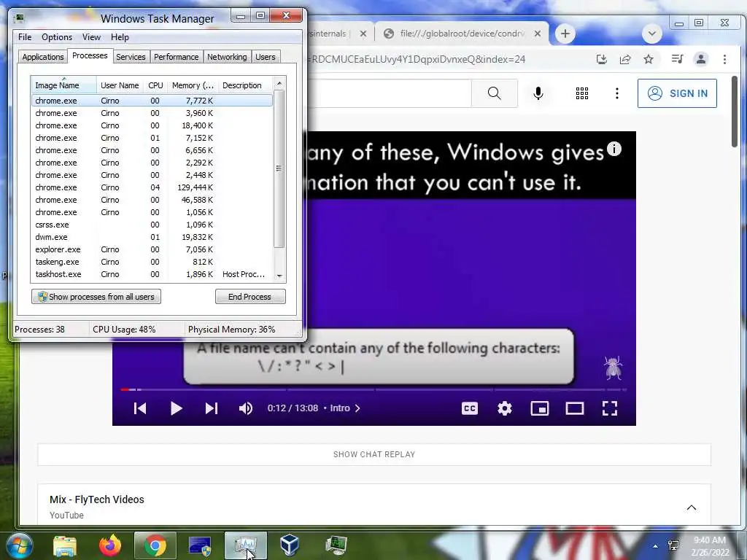Screen dimensions: 747x560
Task: Select the taskhost.exe process row
Action: (152, 274)
